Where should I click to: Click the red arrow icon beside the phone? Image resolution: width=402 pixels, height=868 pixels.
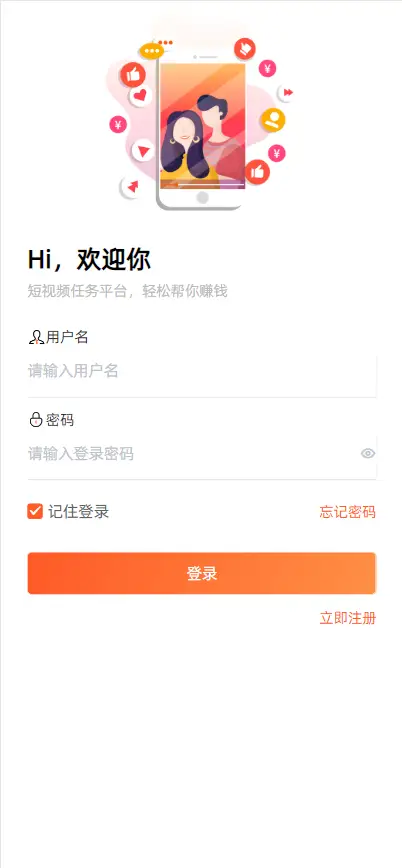(132, 187)
